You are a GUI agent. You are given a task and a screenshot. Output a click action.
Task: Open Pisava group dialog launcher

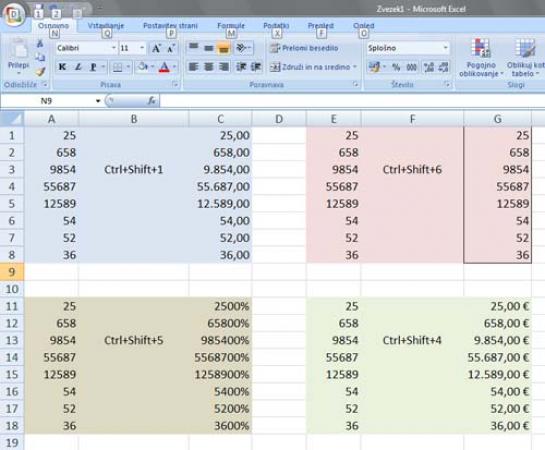pyautogui.click(x=176, y=84)
